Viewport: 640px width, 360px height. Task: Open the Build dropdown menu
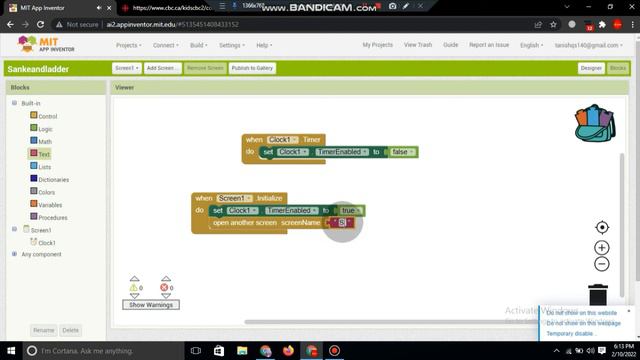[199, 45]
